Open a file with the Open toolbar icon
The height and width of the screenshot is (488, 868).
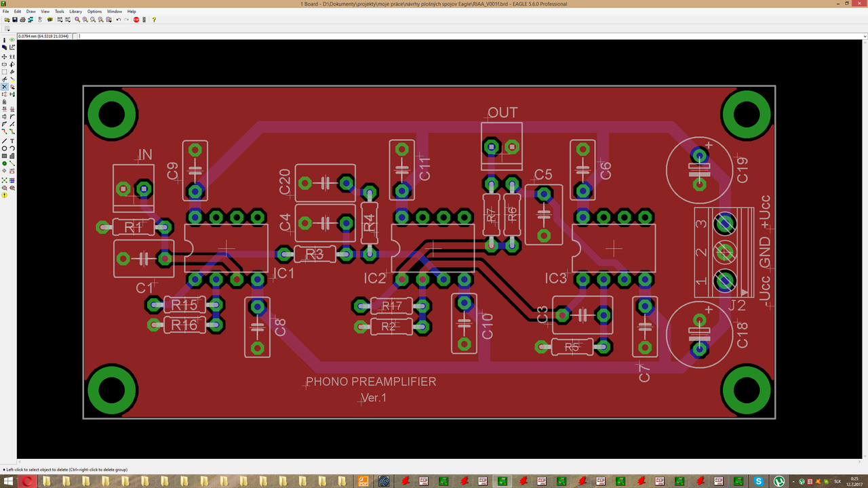click(x=6, y=20)
